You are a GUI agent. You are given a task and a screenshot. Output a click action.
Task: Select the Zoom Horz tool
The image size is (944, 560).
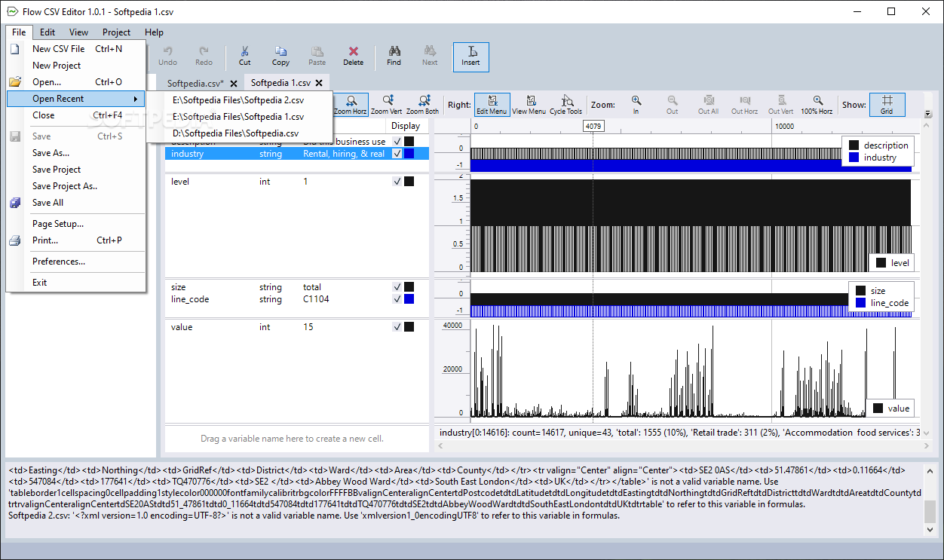(351, 105)
